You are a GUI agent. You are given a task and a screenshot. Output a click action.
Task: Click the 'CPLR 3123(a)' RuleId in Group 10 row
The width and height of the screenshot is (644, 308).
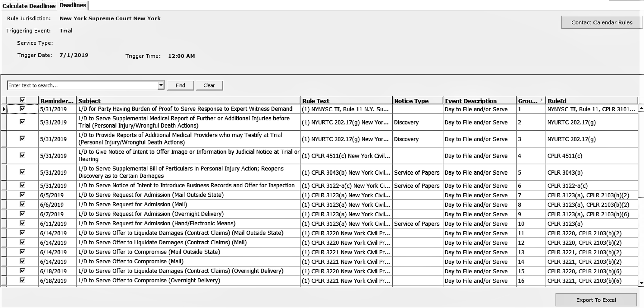click(x=565, y=224)
